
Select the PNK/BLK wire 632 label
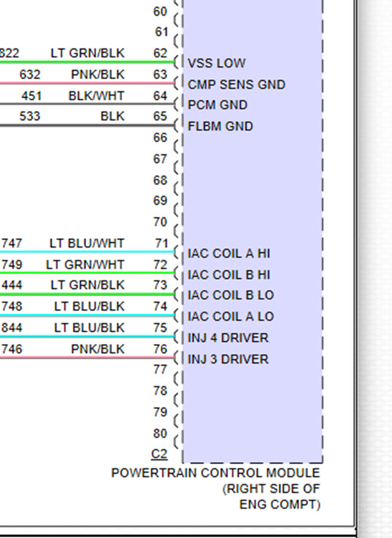[x=98, y=74]
